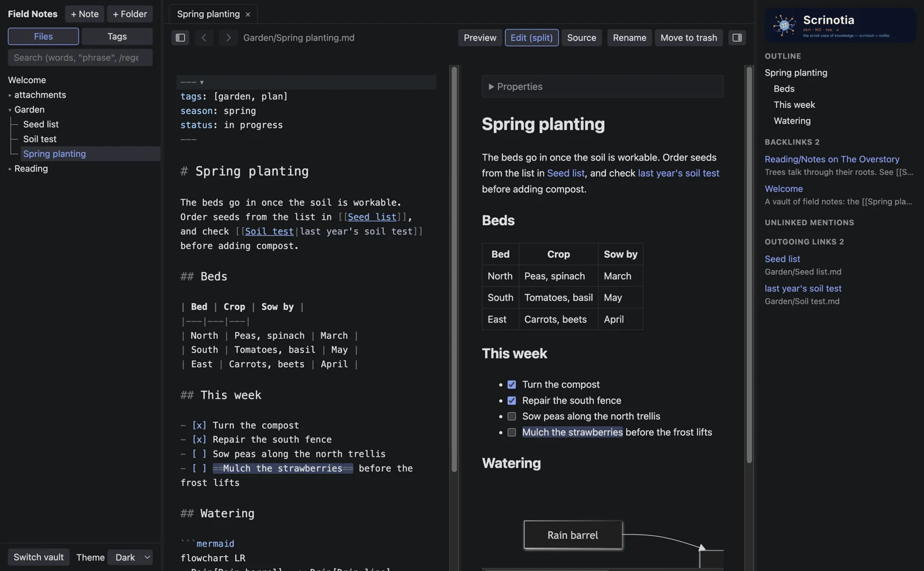This screenshot has height=571, width=924.
Task: Expand the Reading folder
Action: coord(10,169)
